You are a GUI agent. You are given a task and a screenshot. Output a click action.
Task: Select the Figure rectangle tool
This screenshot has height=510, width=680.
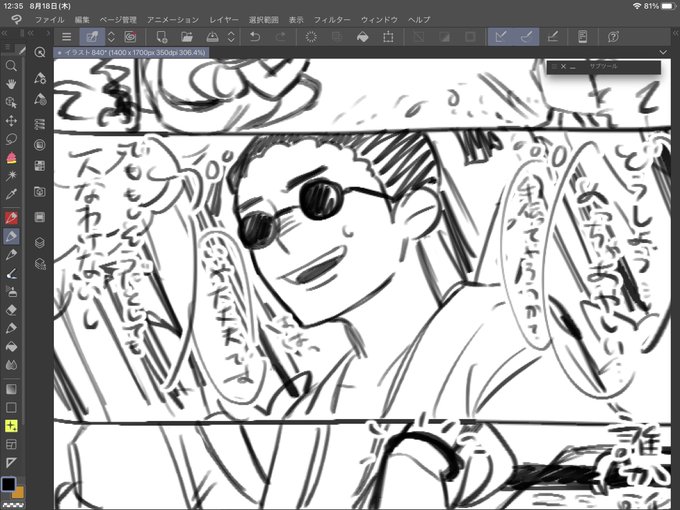coord(11,407)
